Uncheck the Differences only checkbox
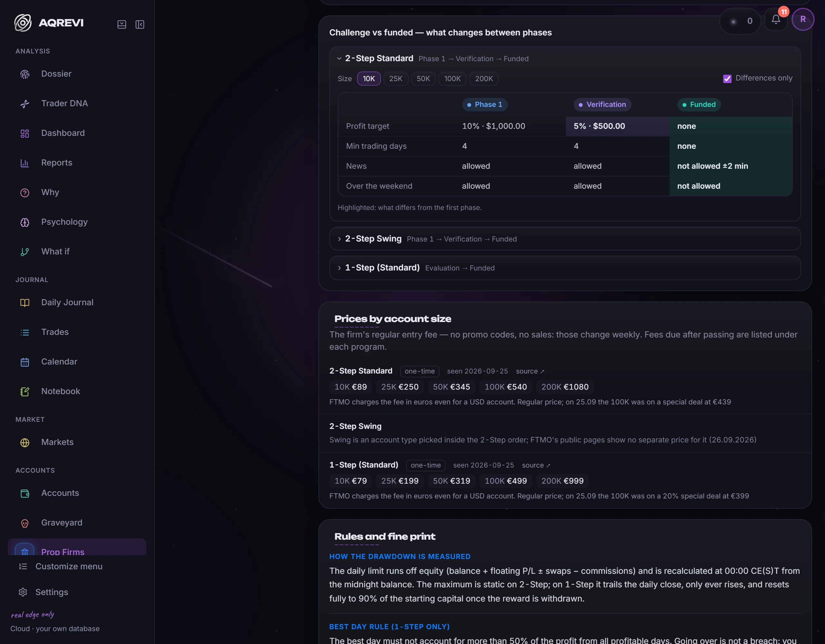Screen dimensions: 825x644 (x=727, y=79)
